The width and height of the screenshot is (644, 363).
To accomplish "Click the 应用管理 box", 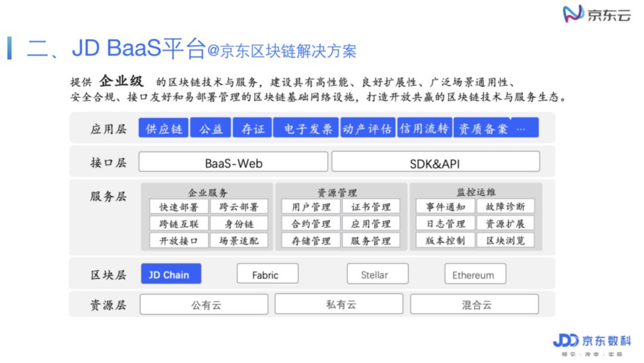I will tap(371, 224).
